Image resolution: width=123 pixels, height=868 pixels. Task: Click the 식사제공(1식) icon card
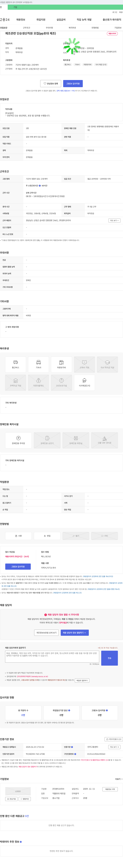84,383
